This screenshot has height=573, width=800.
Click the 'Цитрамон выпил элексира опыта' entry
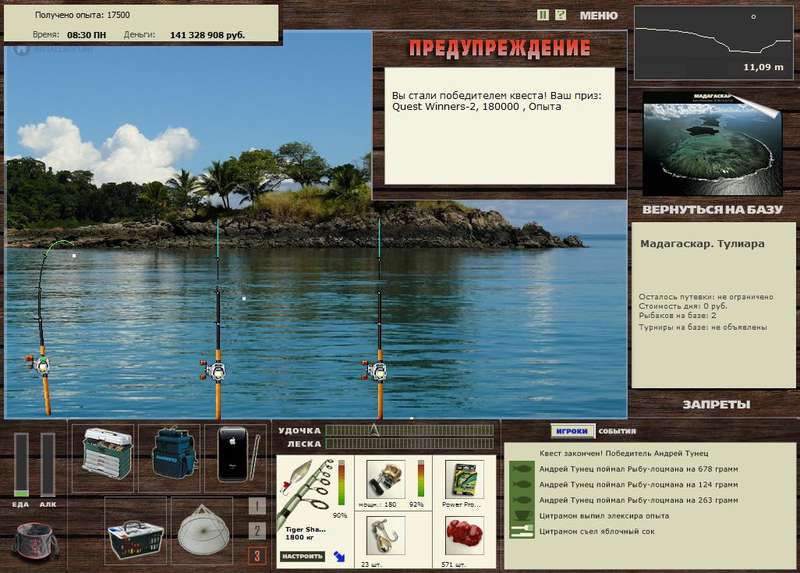point(604,516)
